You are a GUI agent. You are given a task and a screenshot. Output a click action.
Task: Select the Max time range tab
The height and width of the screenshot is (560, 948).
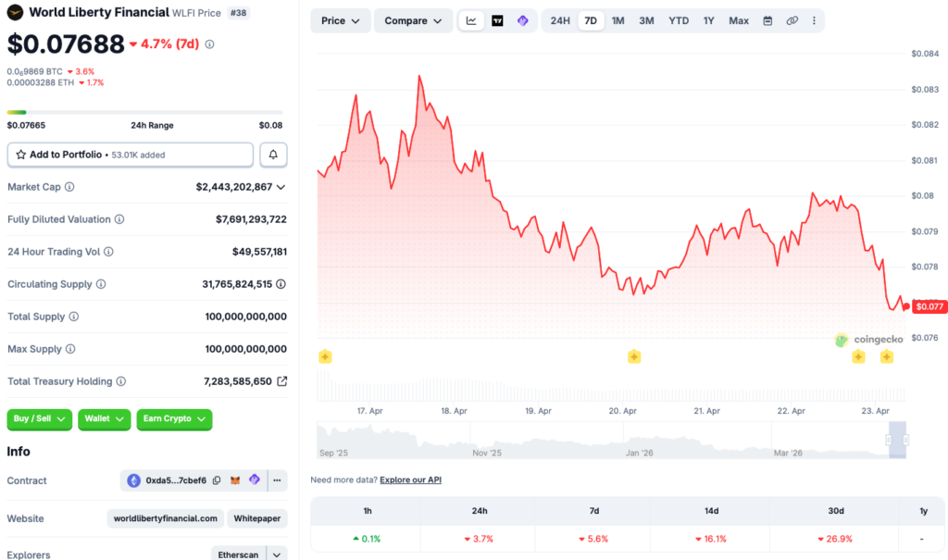click(738, 20)
